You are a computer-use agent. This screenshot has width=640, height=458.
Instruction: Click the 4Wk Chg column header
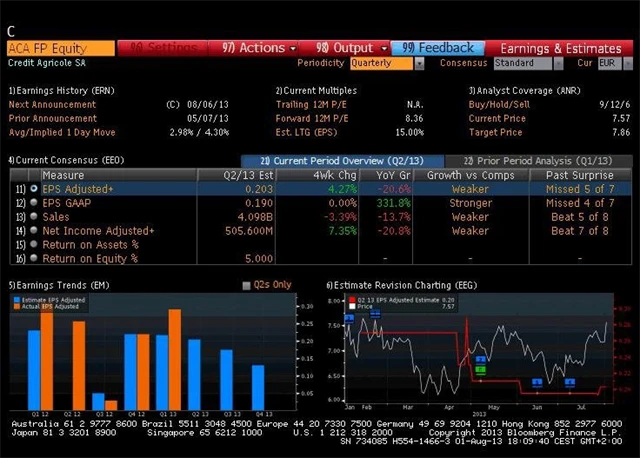click(x=317, y=175)
